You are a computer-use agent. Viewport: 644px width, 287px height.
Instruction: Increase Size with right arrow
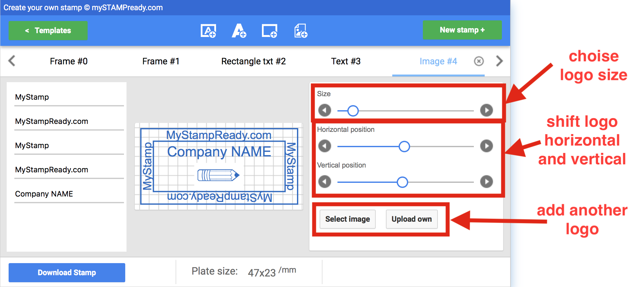point(487,111)
